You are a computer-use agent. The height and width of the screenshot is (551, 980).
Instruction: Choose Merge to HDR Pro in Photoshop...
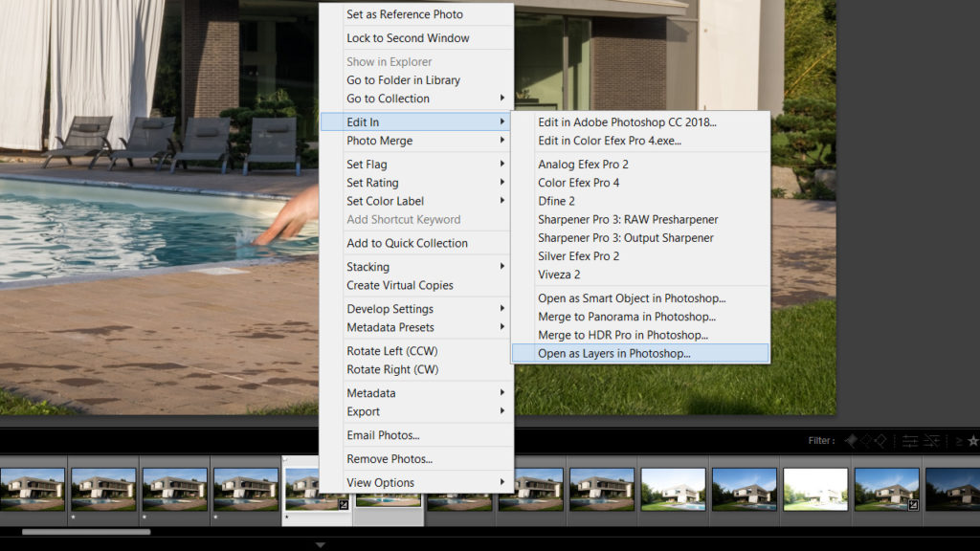[640, 335]
